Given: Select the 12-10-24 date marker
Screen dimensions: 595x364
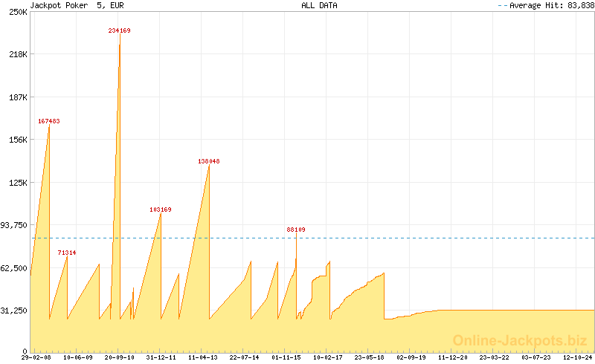Looking at the screenshot, I should [x=578, y=357].
